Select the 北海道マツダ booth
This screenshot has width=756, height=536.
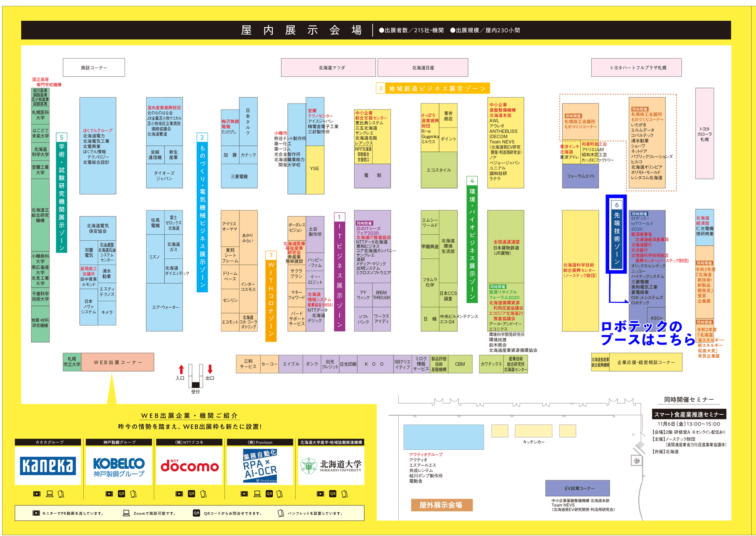coord(328,68)
